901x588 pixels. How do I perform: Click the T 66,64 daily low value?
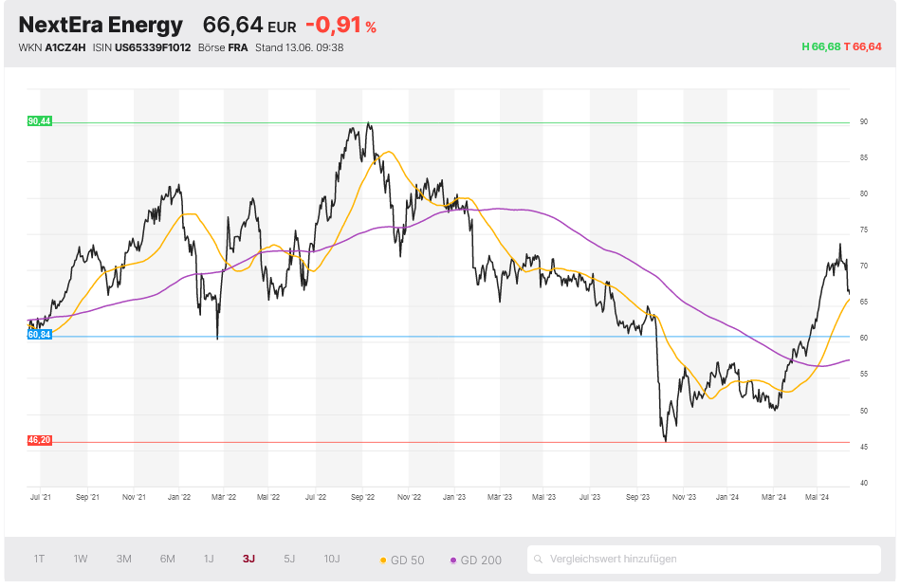click(x=862, y=46)
